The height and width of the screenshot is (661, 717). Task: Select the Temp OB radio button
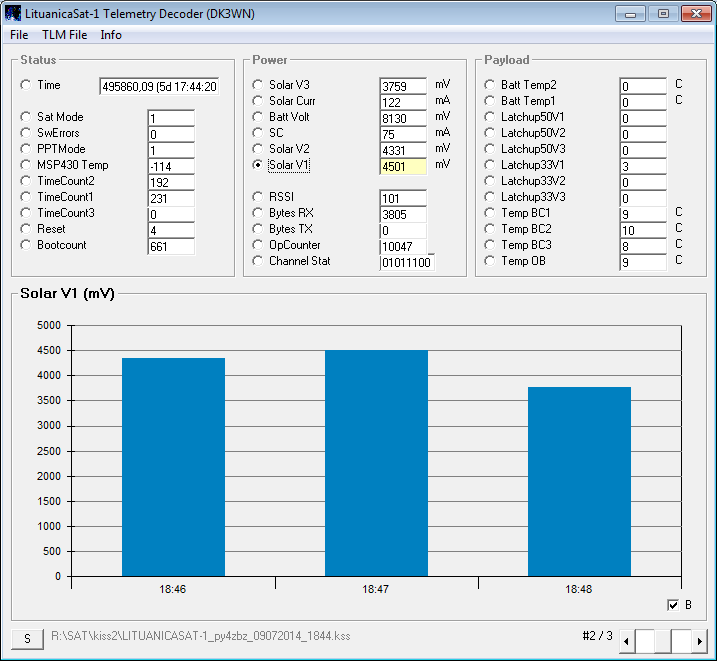(x=489, y=261)
